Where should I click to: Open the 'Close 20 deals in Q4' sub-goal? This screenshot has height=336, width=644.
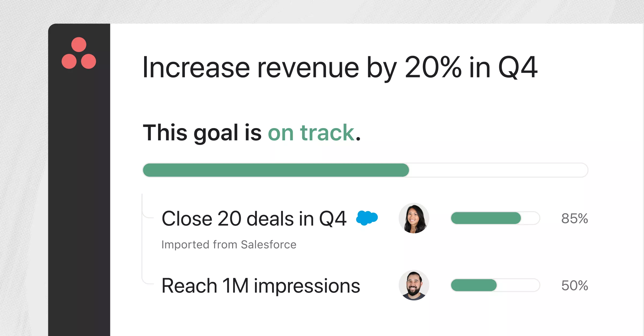[x=254, y=219]
